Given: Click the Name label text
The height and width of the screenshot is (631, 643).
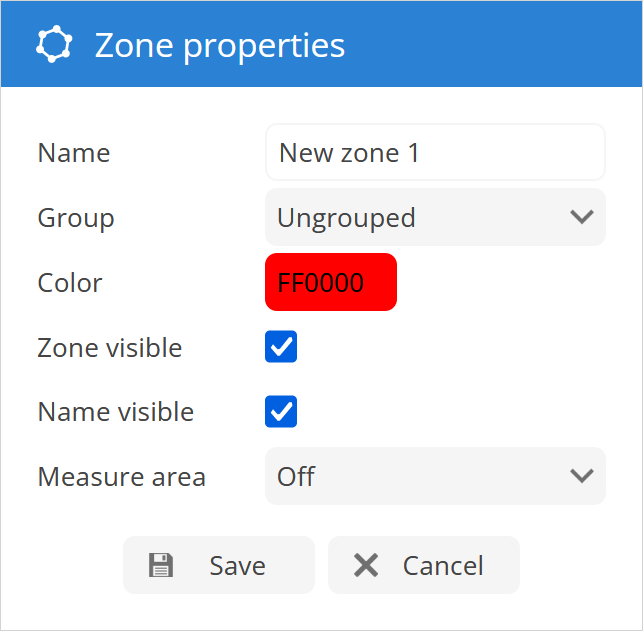Looking at the screenshot, I should click(x=74, y=153).
